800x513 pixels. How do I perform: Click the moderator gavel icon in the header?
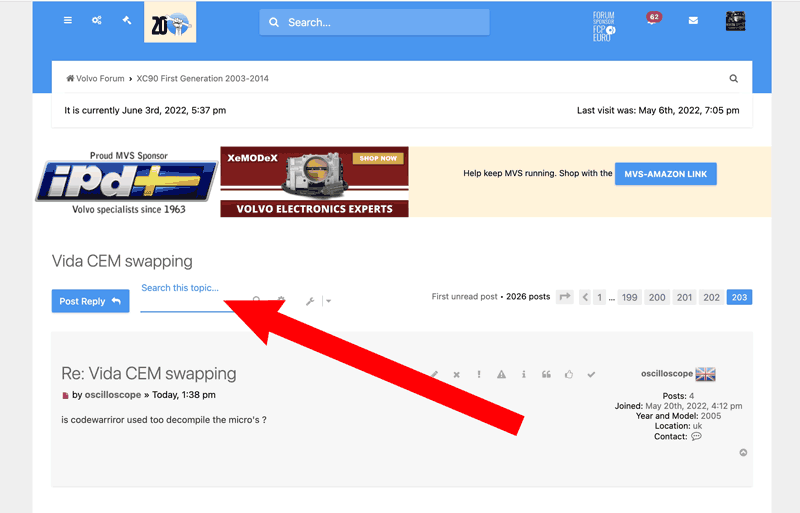[x=127, y=21]
